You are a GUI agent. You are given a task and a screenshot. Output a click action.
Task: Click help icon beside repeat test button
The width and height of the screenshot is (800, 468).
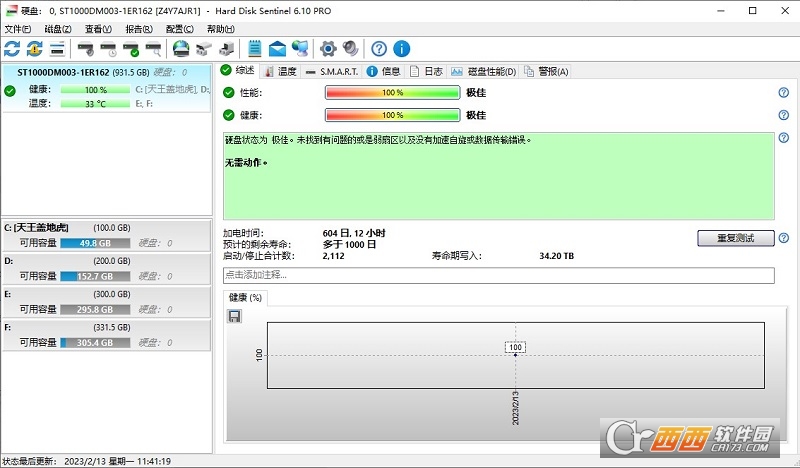784,238
